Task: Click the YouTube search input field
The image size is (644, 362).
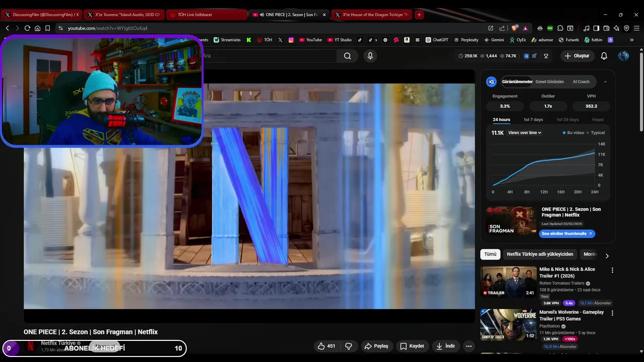Action: (x=269, y=56)
